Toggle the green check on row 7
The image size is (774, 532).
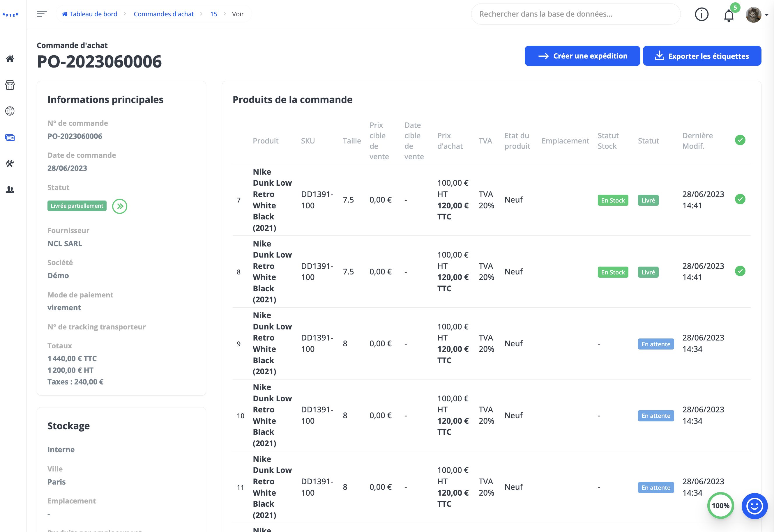(x=740, y=199)
